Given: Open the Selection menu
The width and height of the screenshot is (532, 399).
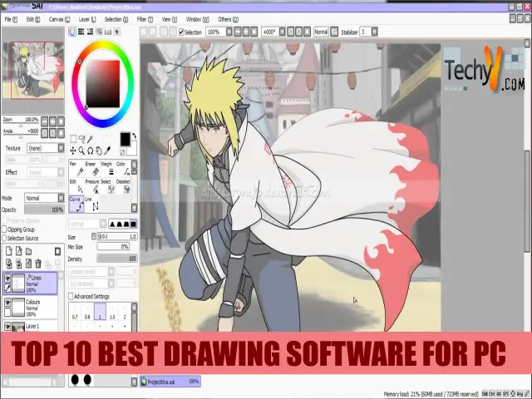Looking at the screenshot, I should (116, 19).
